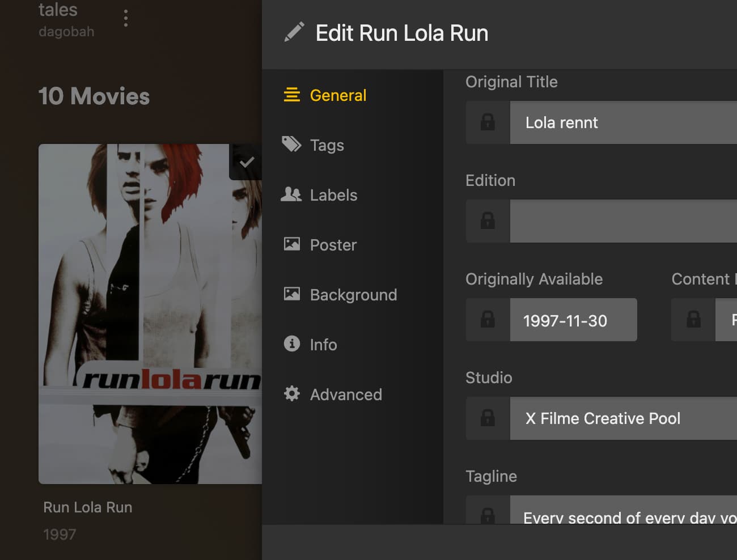Open the Poster tab
The height and width of the screenshot is (560, 737).
click(x=320, y=245)
